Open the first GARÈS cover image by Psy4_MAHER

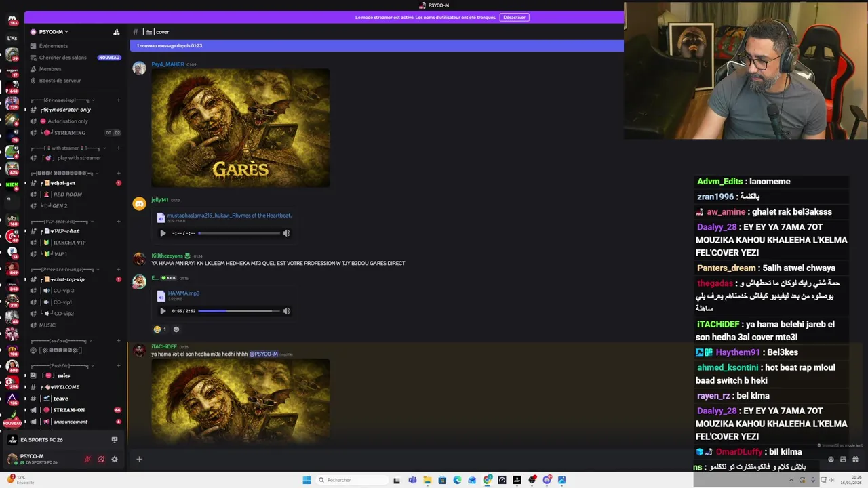coord(240,128)
